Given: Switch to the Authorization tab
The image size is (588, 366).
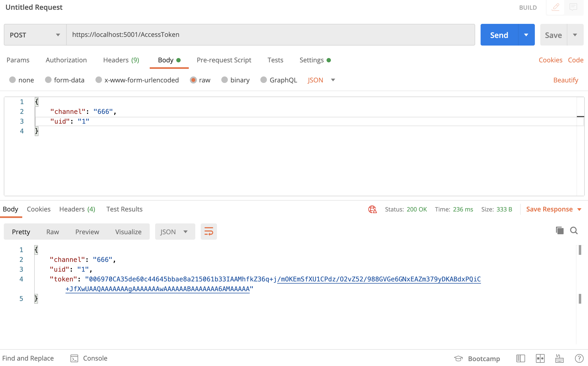Looking at the screenshot, I should pos(66,60).
